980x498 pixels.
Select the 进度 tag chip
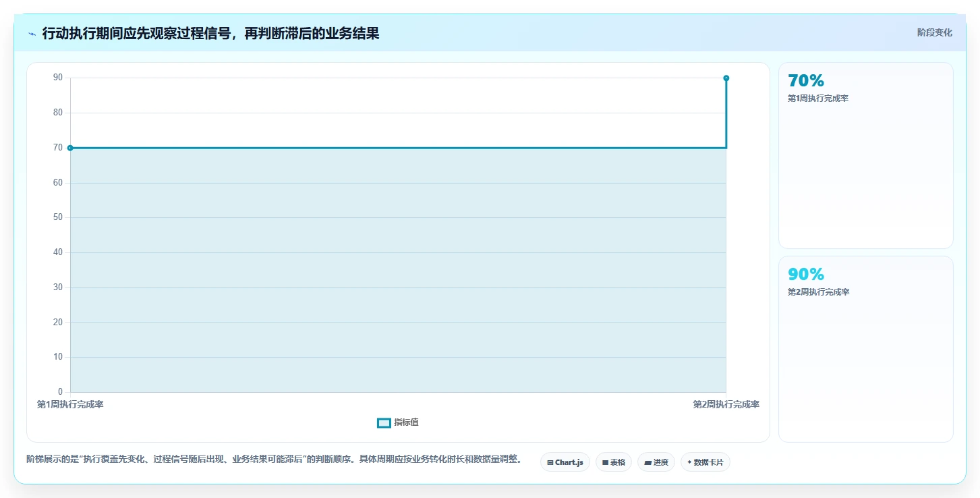click(656, 462)
